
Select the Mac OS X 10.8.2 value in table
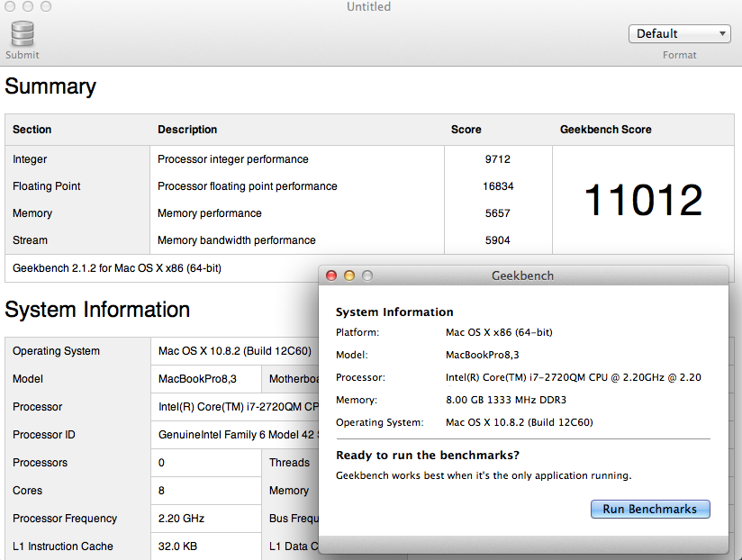click(x=235, y=351)
